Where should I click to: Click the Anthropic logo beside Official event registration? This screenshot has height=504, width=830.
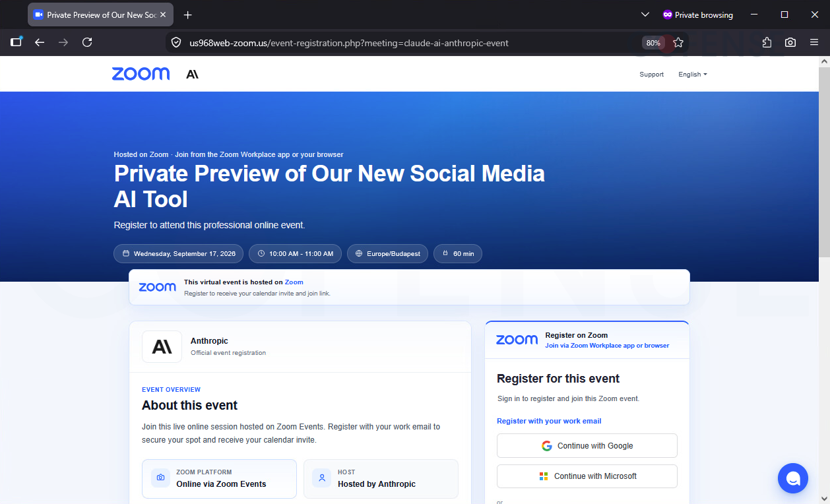(162, 346)
